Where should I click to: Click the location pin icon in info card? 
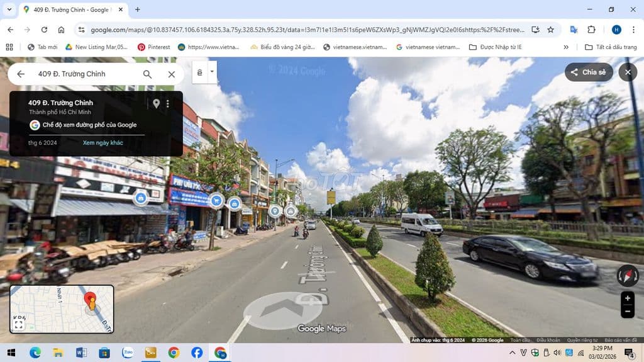(x=157, y=104)
